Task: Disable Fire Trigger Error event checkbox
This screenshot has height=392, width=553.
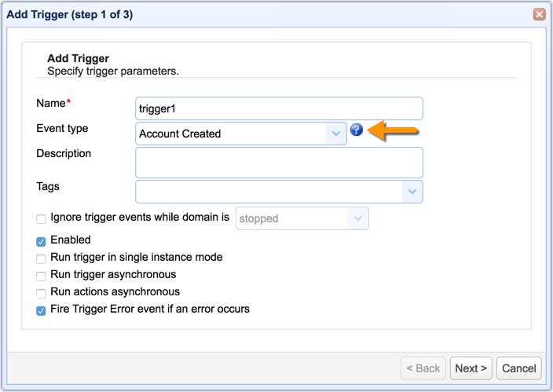Action: tap(41, 310)
